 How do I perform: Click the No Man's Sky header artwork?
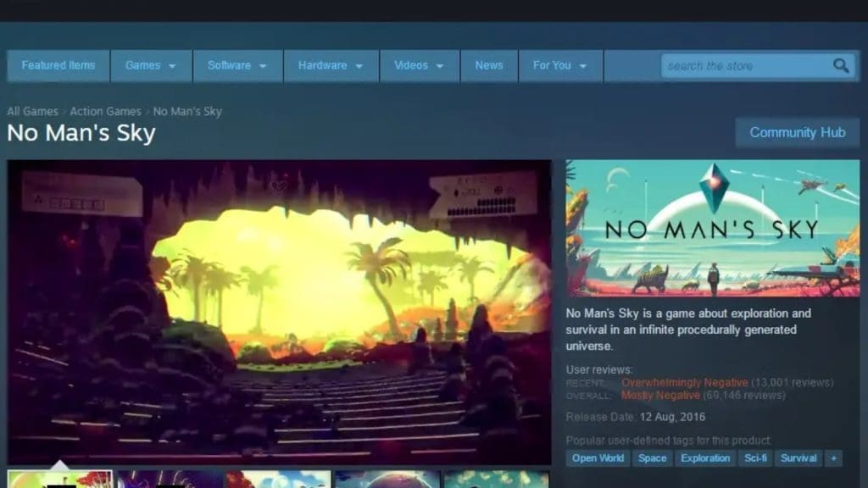pyautogui.click(x=712, y=228)
